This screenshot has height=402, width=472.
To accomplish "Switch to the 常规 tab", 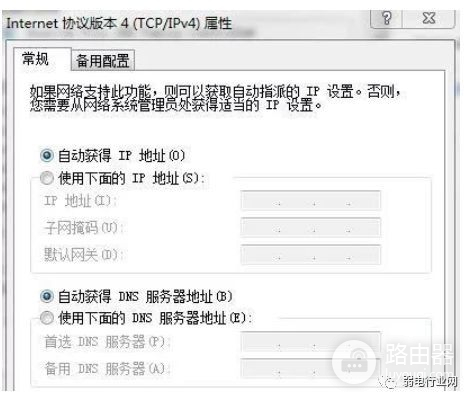I will 36,59.
